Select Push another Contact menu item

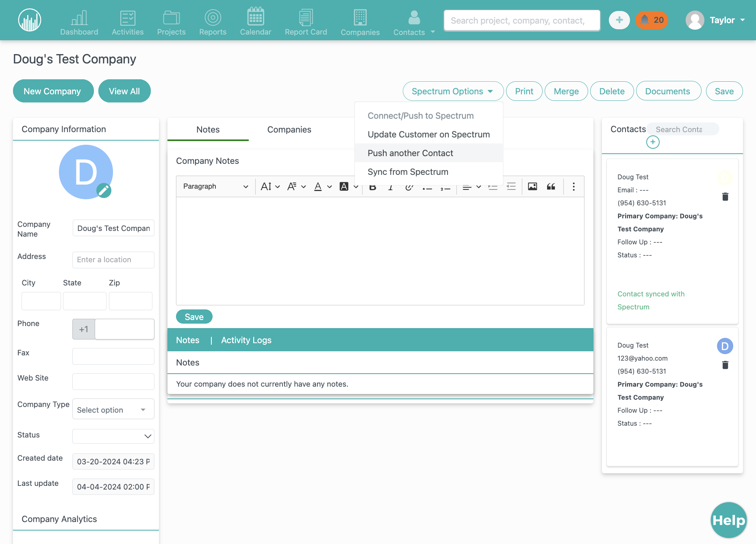tap(428, 153)
